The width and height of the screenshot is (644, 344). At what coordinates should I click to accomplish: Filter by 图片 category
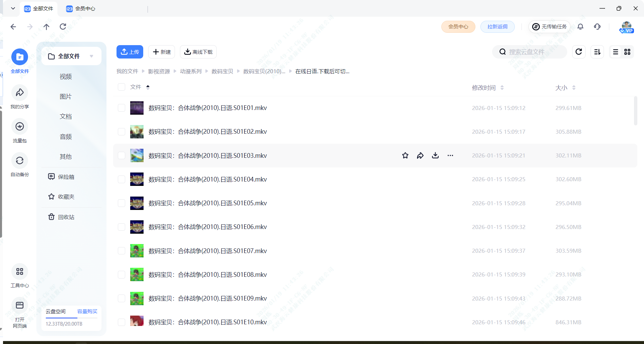click(x=66, y=97)
